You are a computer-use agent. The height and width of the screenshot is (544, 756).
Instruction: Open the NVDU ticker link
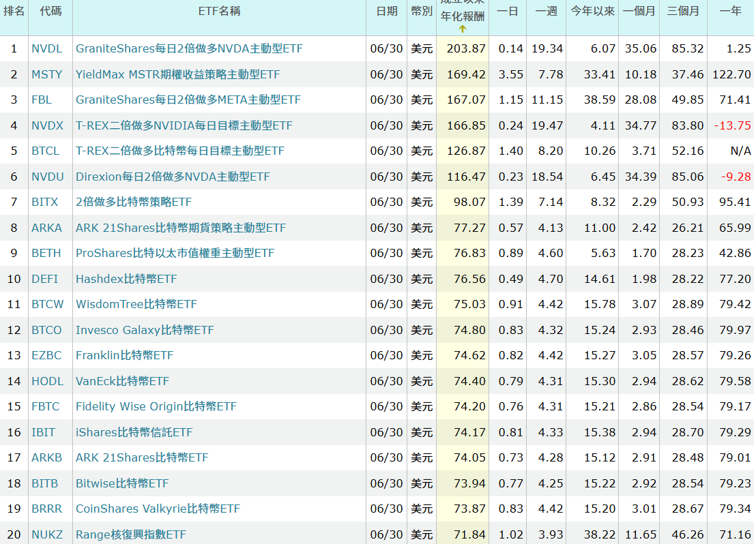click(x=47, y=177)
